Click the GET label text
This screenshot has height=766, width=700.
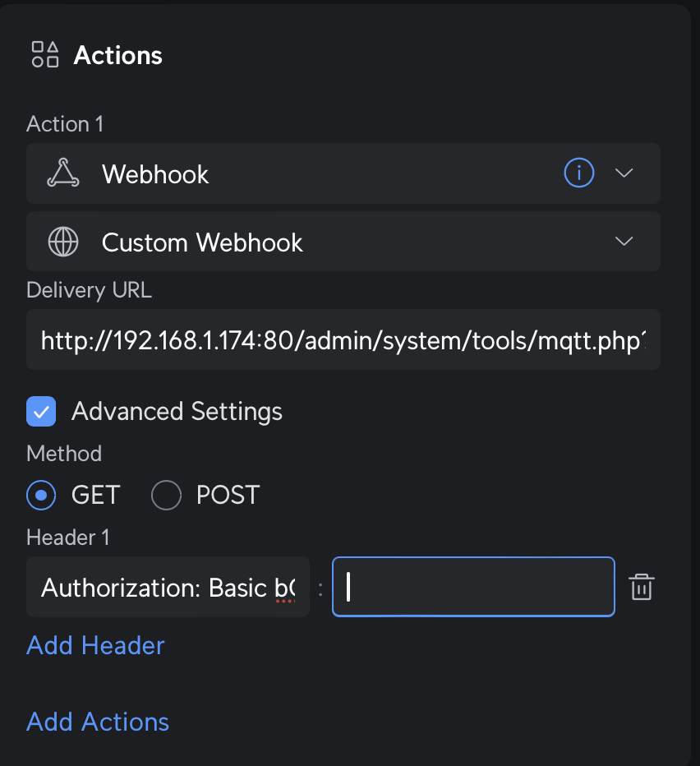(95, 496)
